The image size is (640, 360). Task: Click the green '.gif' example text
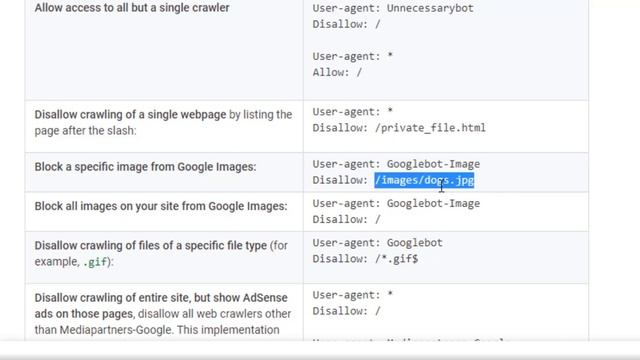pos(95,262)
